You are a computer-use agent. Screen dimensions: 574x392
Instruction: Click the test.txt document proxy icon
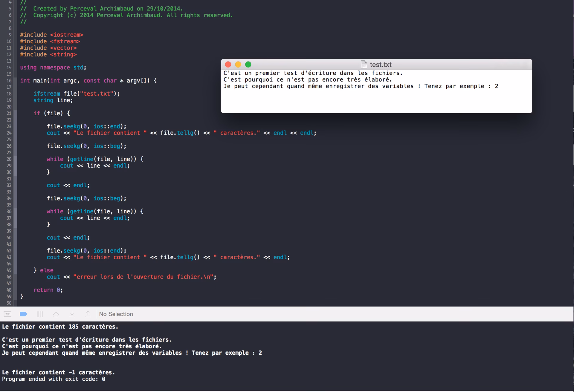(x=364, y=65)
